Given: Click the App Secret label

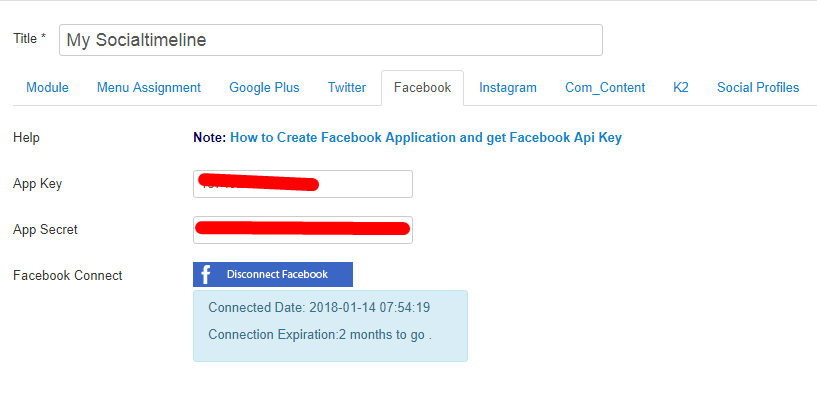Looking at the screenshot, I should click(45, 230).
